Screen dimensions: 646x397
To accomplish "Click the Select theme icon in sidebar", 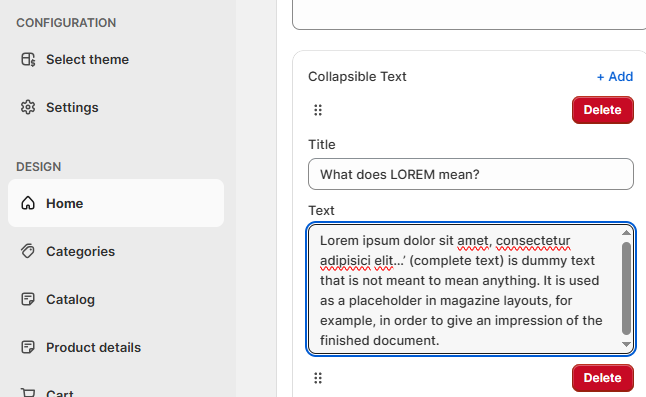I will (x=28, y=59).
